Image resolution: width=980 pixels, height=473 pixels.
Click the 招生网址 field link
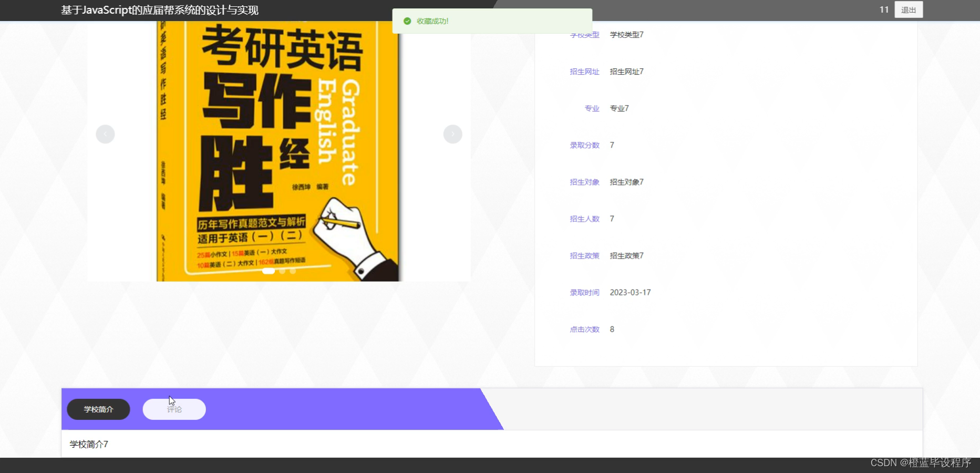point(584,71)
